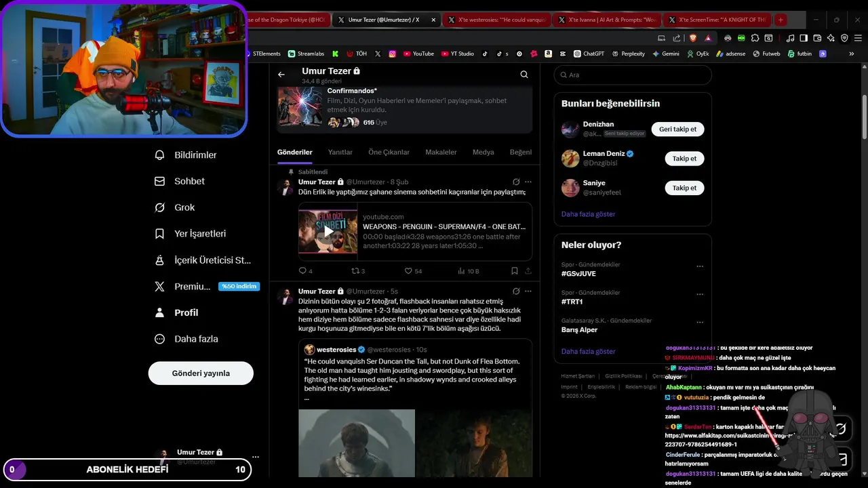Click ABONELİK HEDEFİ progress bar overlay

[x=126, y=470]
